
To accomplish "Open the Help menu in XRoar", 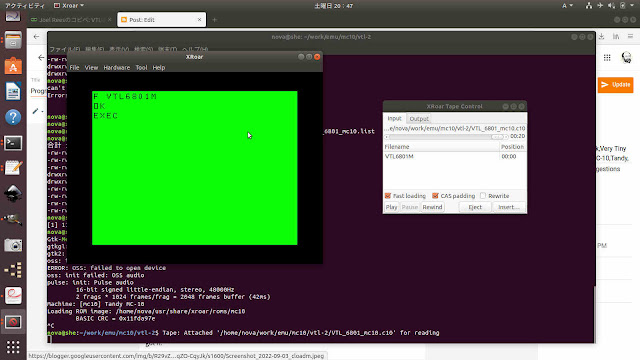I will click(158, 68).
